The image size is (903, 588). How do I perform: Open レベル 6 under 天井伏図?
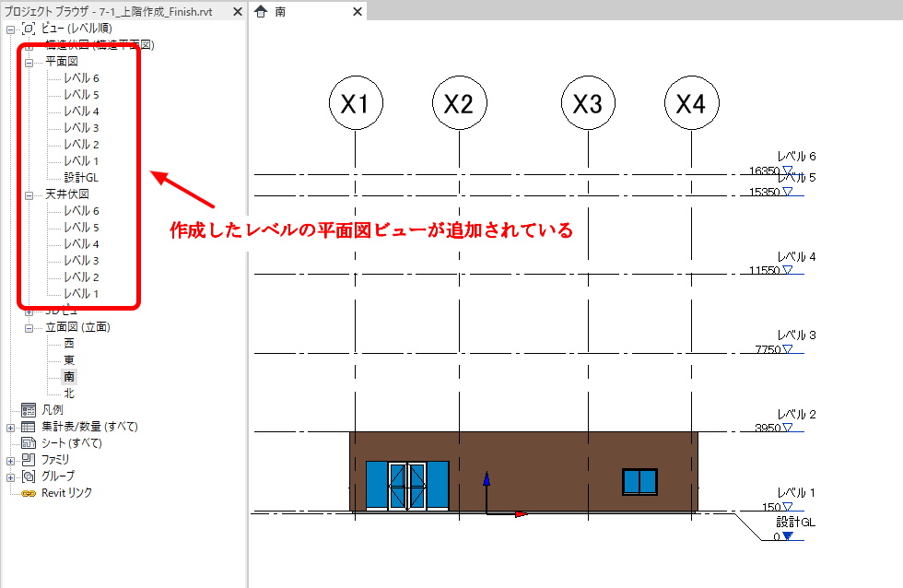(81, 211)
